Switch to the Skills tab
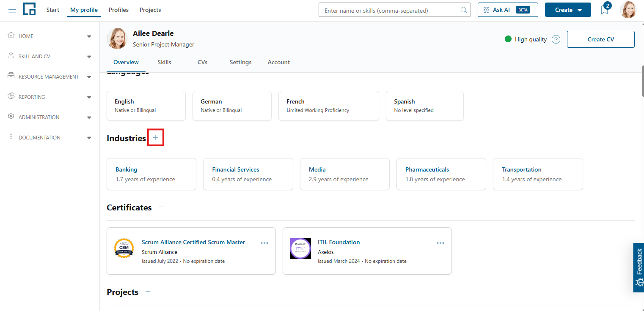Viewport: 644px width, 311px height. pyautogui.click(x=164, y=62)
